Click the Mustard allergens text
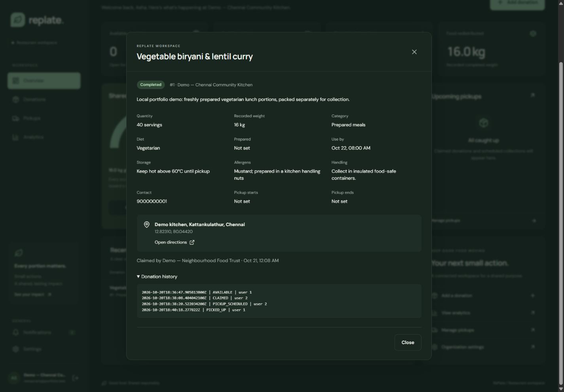The height and width of the screenshot is (392, 564). click(x=277, y=175)
